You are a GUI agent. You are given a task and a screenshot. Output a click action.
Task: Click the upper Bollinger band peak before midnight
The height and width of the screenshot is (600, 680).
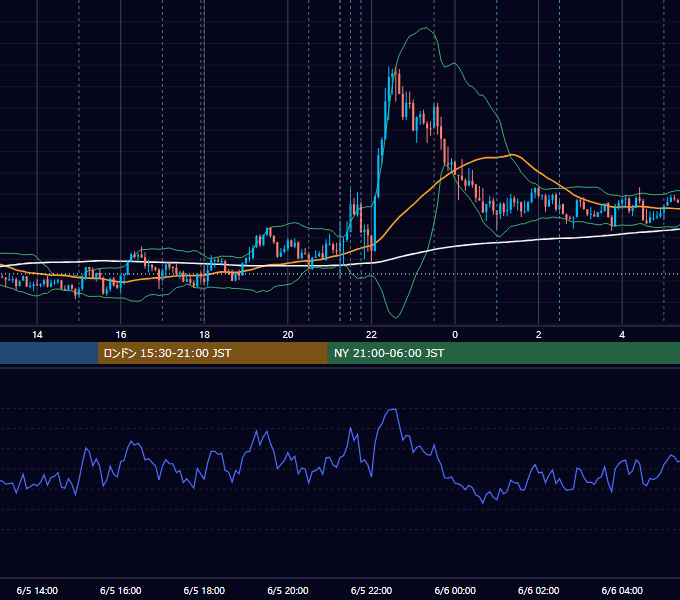(x=425, y=28)
